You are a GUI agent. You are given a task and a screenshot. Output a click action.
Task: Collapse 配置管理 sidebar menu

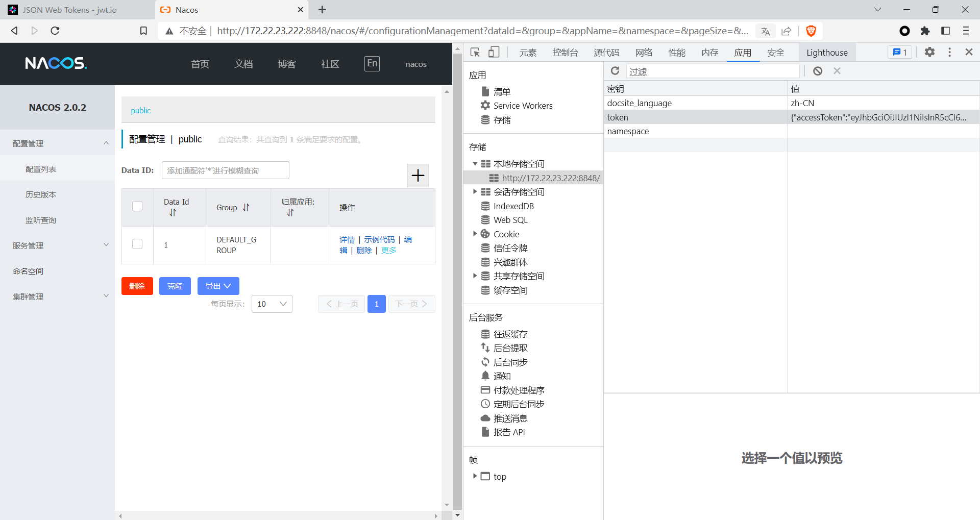(x=57, y=143)
